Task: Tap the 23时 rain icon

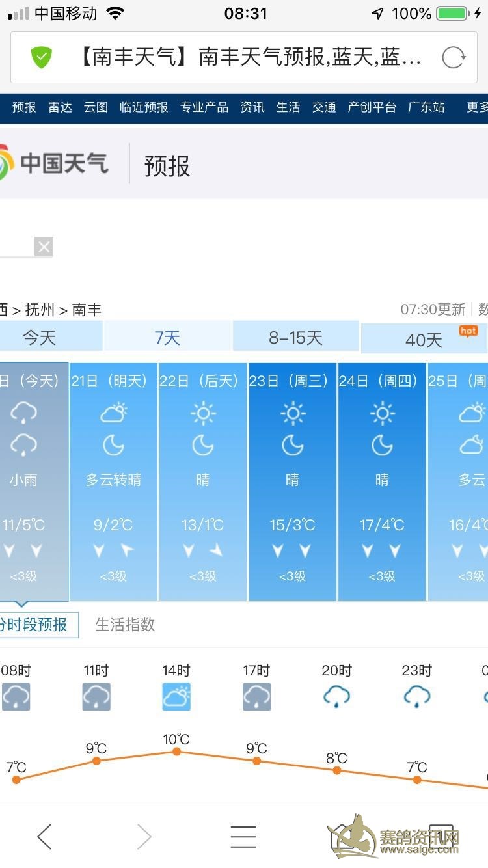Action: pos(416,697)
